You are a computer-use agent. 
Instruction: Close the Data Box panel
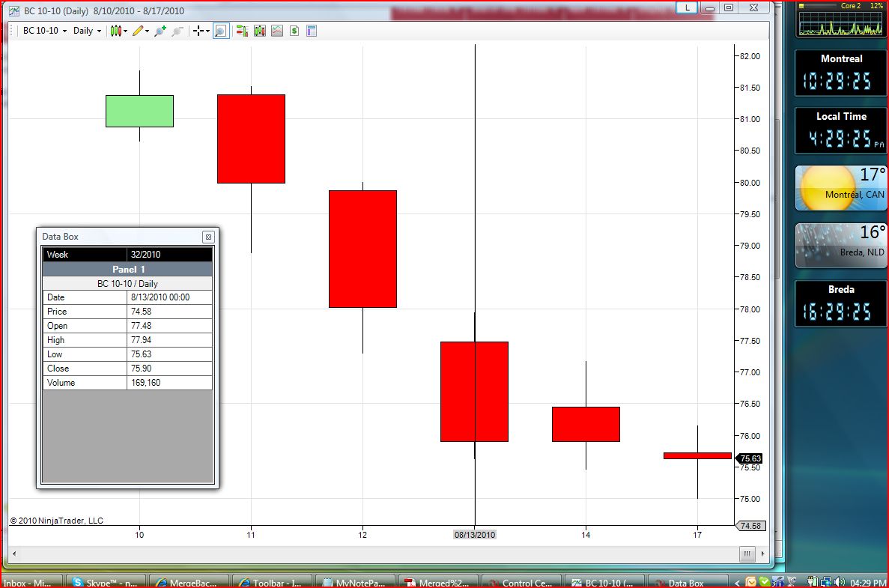coord(208,237)
